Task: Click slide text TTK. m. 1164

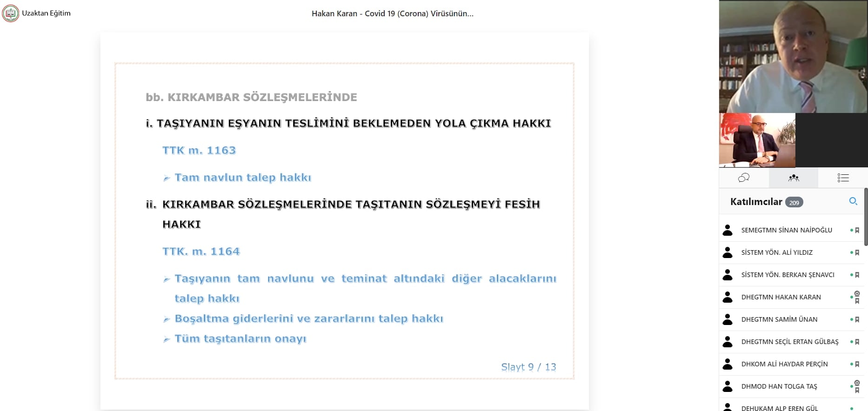Action: point(201,251)
